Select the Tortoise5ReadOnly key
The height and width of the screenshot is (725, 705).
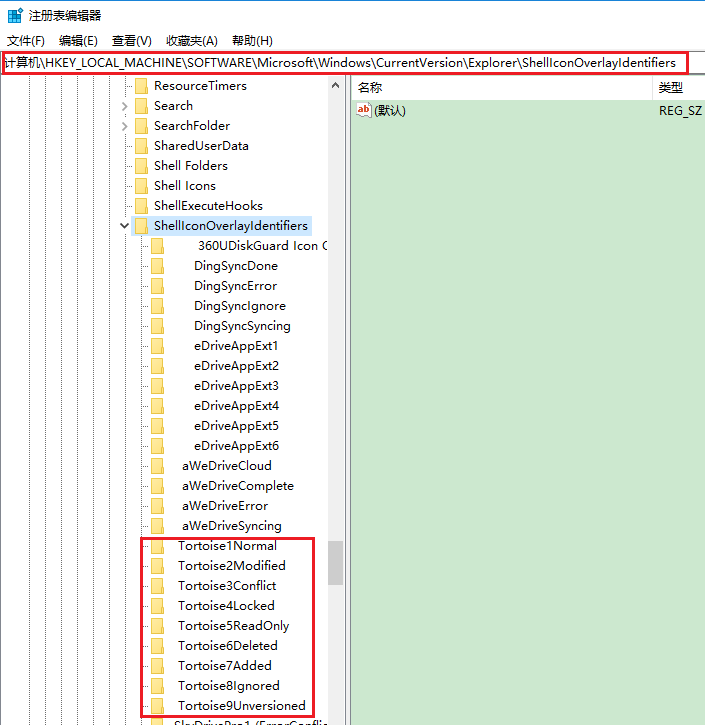click(x=233, y=626)
